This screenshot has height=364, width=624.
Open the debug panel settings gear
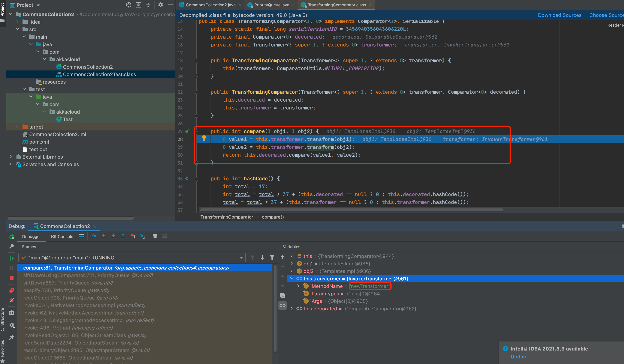click(x=12, y=325)
